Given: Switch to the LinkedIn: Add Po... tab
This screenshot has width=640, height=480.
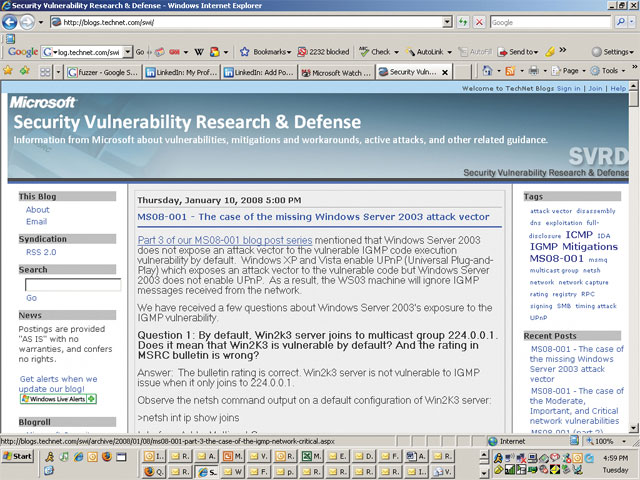Looking at the screenshot, I should click(259, 73).
